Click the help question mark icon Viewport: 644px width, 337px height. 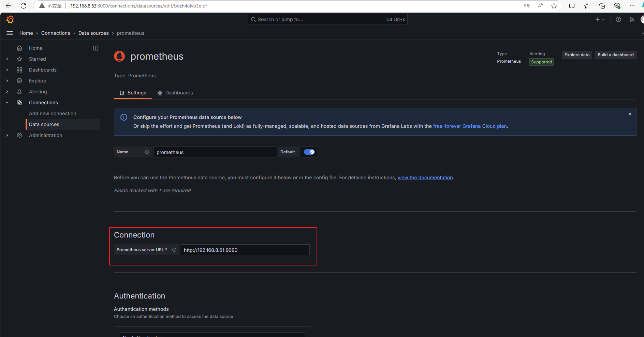pos(618,19)
